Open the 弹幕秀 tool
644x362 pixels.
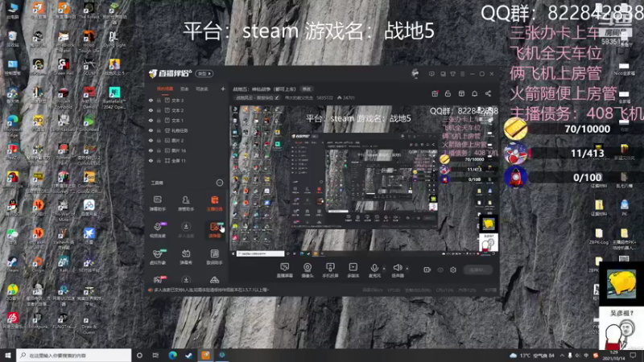coord(186,257)
